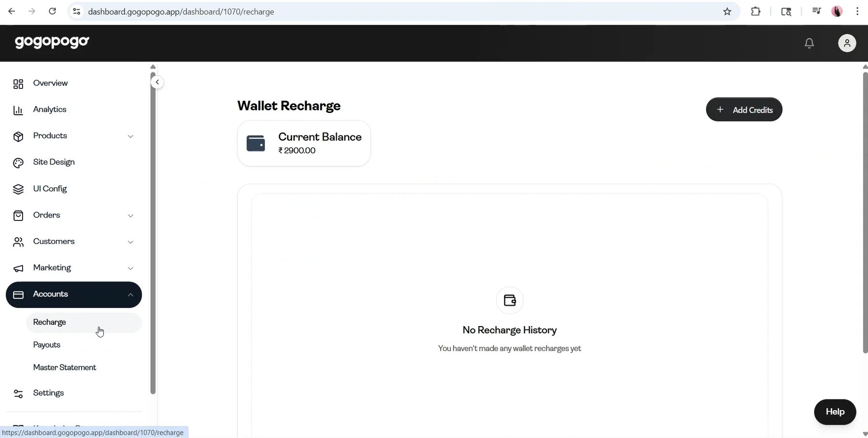Reload the page in the browser

[x=52, y=12]
